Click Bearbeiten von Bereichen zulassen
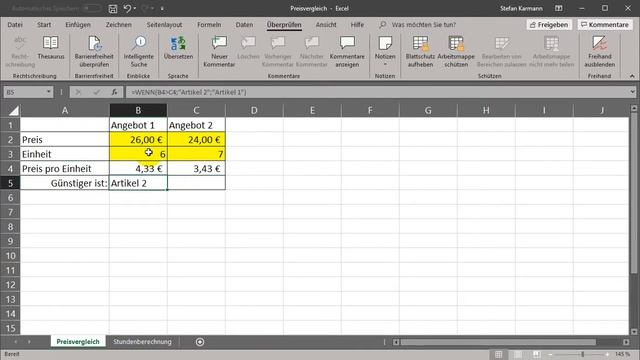 pos(502,51)
